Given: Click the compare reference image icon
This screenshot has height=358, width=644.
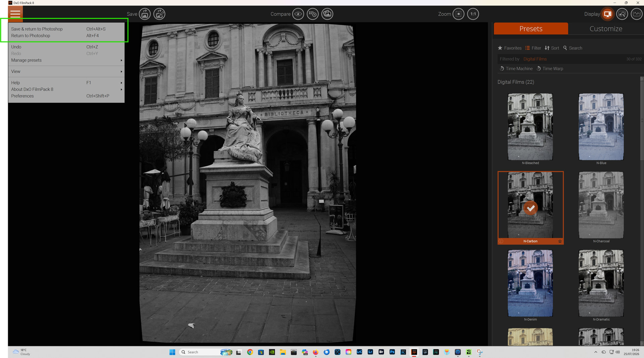Looking at the screenshot, I should pos(327,14).
